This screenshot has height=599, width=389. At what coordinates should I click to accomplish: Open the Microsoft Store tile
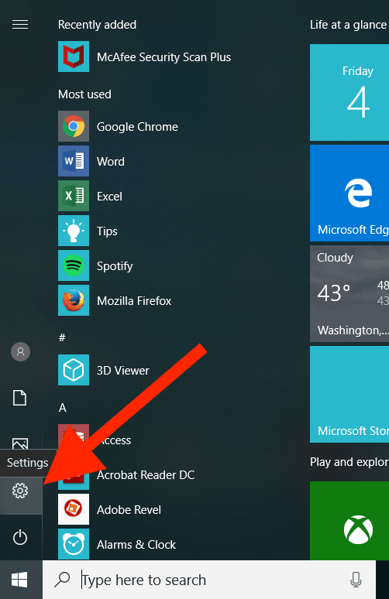point(349,394)
